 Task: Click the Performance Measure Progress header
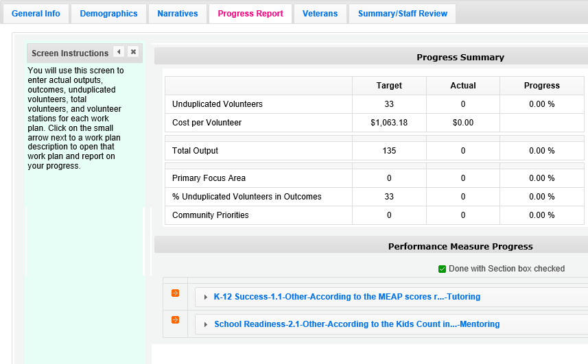460,246
